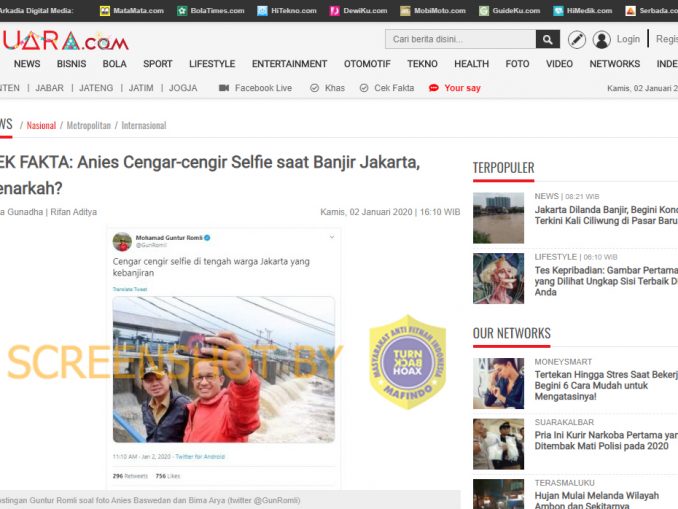Open the NETWORKS menu
678x509 pixels.
click(x=614, y=64)
